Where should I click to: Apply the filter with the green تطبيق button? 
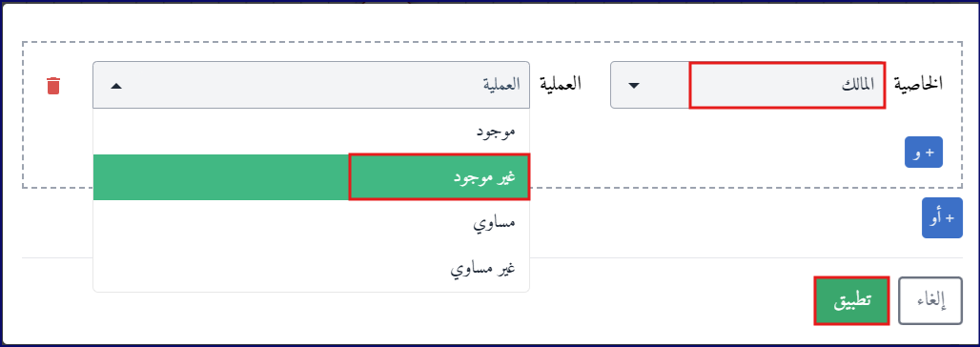pyautogui.click(x=852, y=300)
